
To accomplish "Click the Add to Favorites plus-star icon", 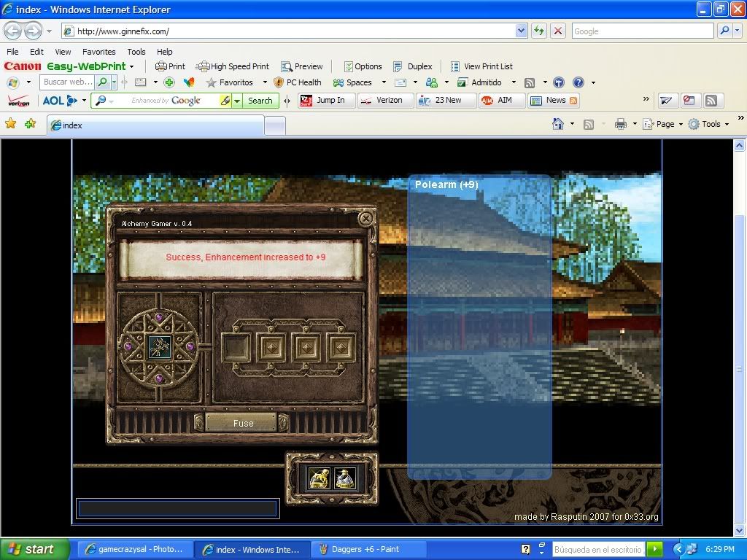I will tap(30, 124).
